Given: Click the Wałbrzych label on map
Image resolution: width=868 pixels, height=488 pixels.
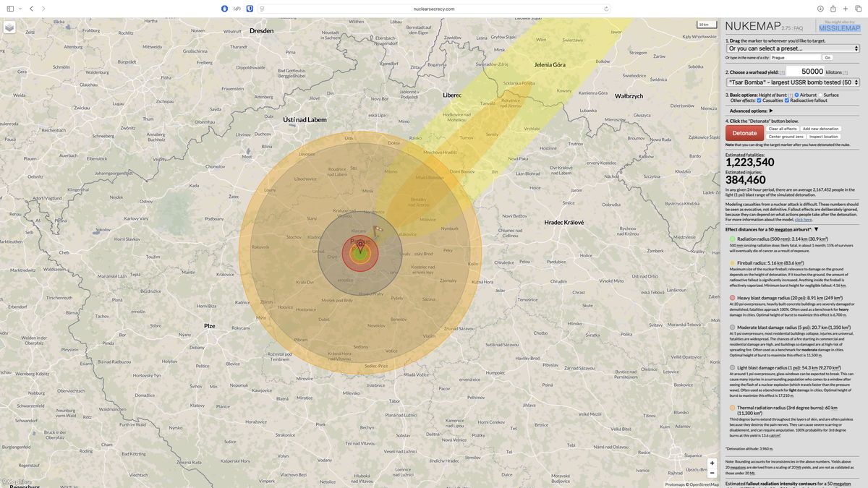Looking at the screenshot, I should (629, 95).
